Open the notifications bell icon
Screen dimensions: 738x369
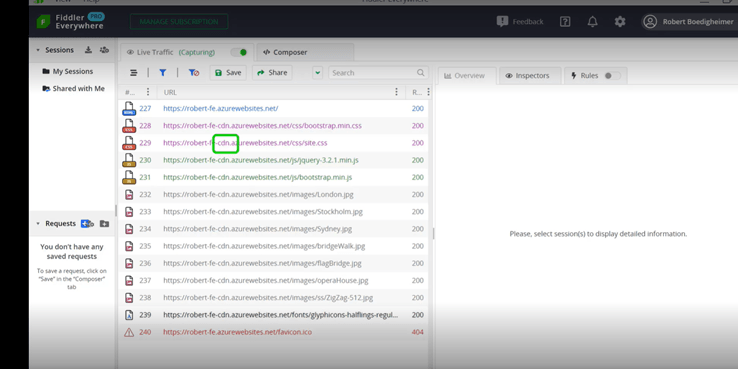(x=593, y=22)
